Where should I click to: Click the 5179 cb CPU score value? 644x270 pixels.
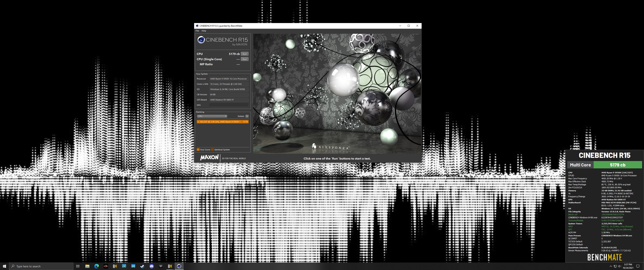234,54
